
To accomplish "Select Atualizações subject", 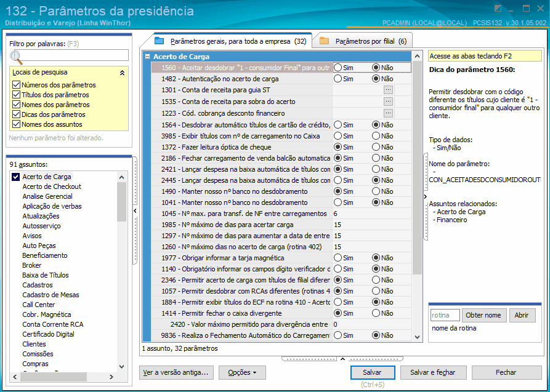I will tap(41, 216).
